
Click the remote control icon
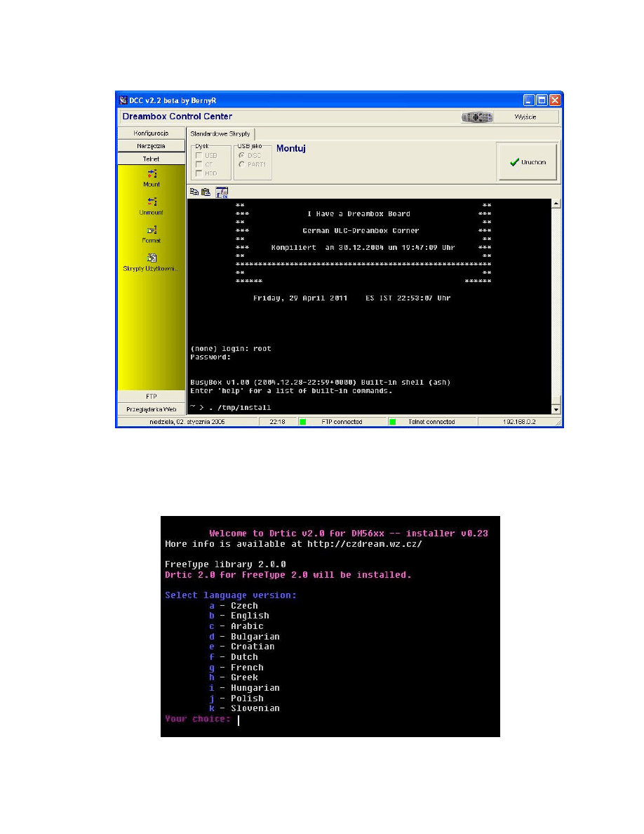pyautogui.click(x=477, y=117)
